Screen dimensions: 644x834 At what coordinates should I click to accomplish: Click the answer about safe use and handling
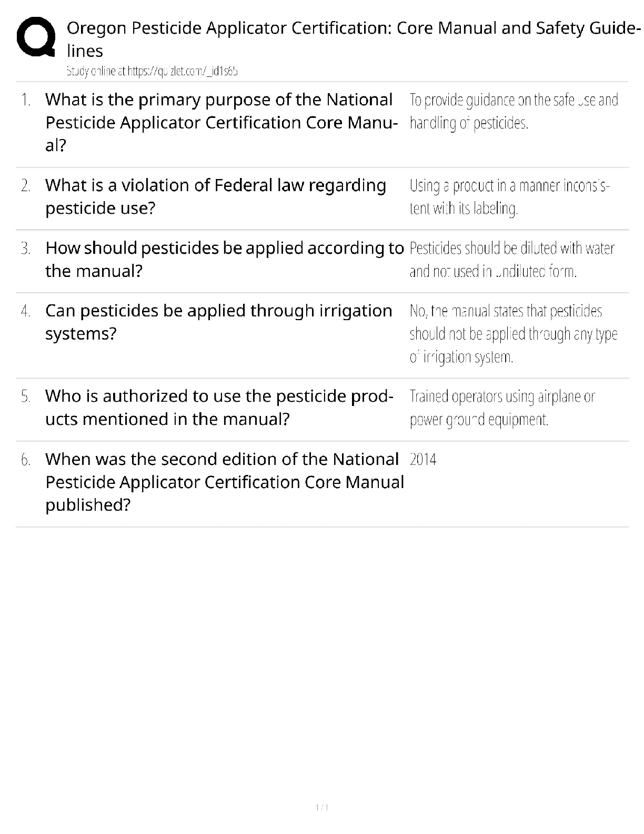click(x=513, y=111)
